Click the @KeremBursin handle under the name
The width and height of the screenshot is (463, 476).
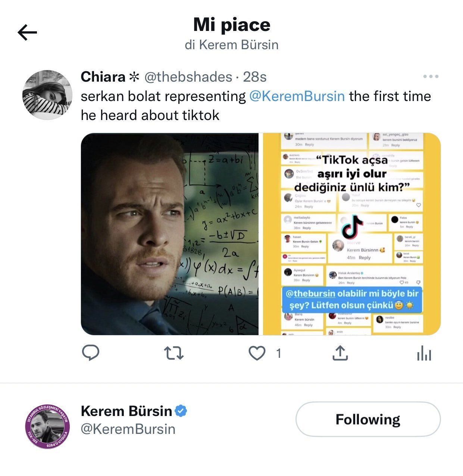128,429
